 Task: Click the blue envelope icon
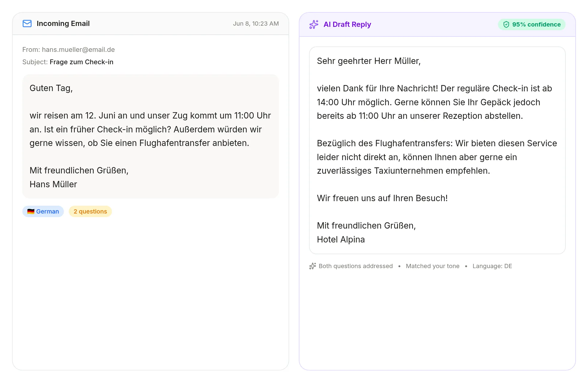point(27,24)
